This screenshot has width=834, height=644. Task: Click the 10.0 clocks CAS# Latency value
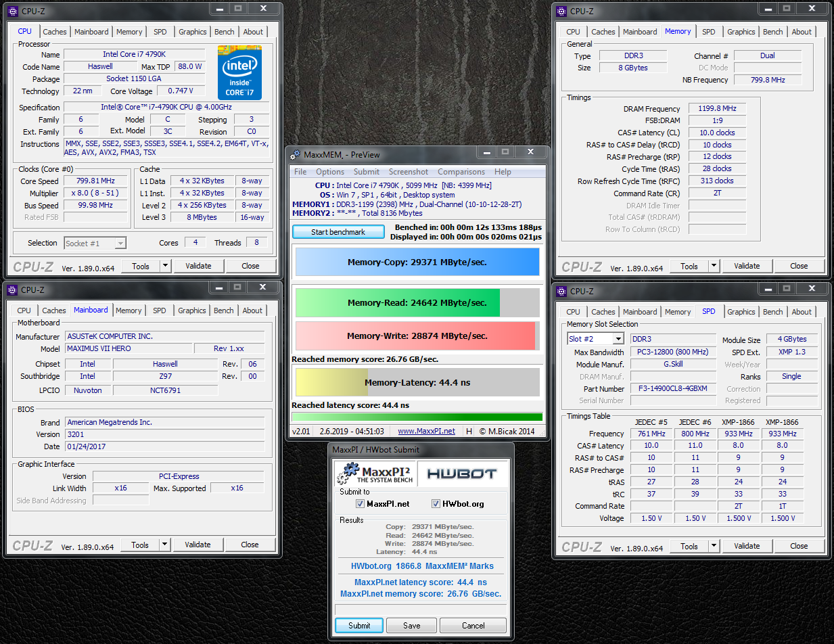pyautogui.click(x=717, y=133)
